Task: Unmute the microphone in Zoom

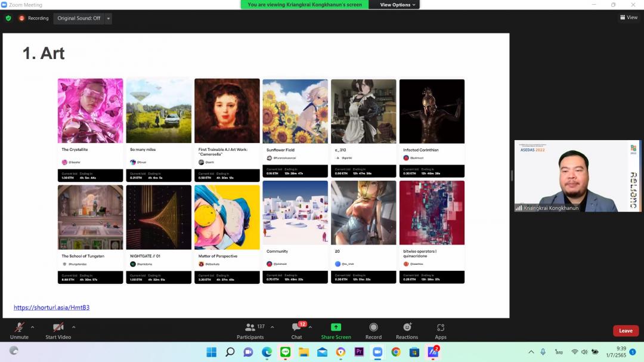Action: [19, 329]
